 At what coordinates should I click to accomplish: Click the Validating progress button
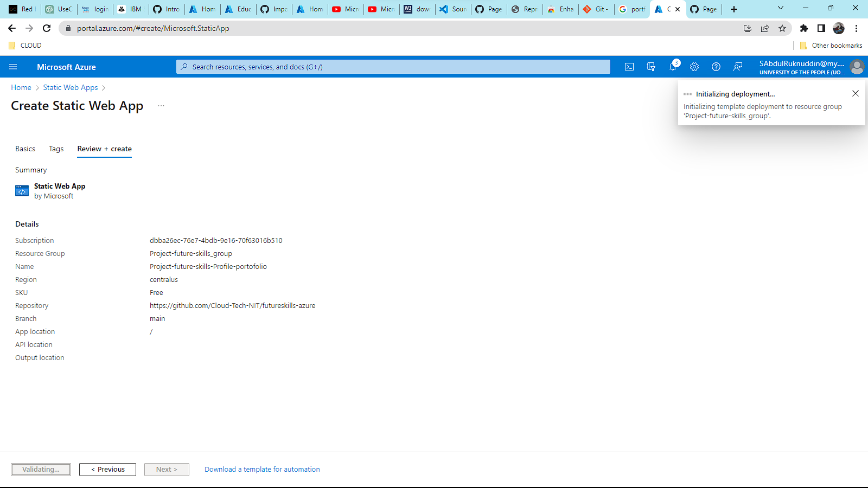pos(41,469)
